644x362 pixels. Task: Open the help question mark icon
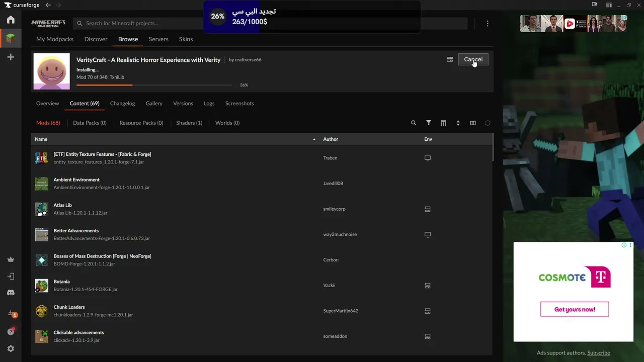[x=11, y=331]
